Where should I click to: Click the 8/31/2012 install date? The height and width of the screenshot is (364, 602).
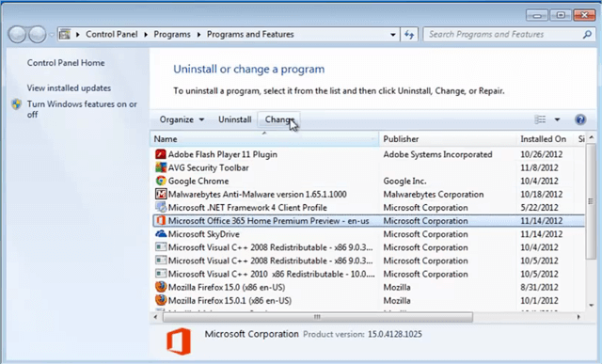point(539,287)
